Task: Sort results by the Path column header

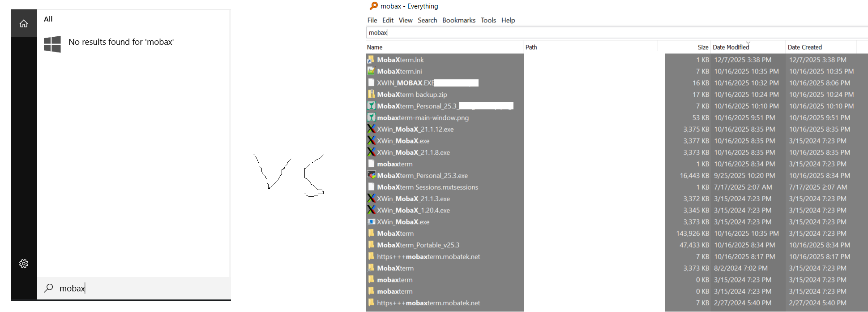Action: tap(590, 47)
